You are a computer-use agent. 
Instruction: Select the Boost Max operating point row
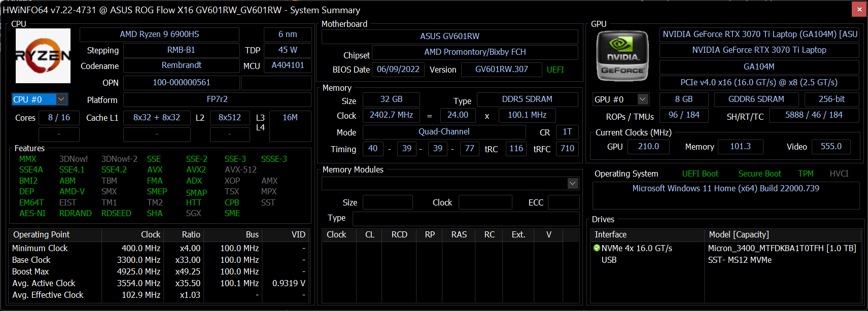pyautogui.click(x=159, y=271)
